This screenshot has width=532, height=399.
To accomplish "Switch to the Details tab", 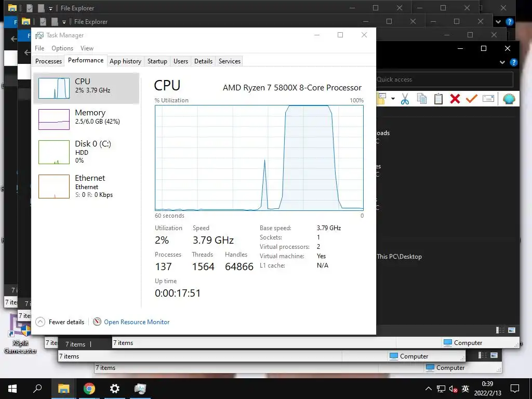I will pyautogui.click(x=203, y=61).
